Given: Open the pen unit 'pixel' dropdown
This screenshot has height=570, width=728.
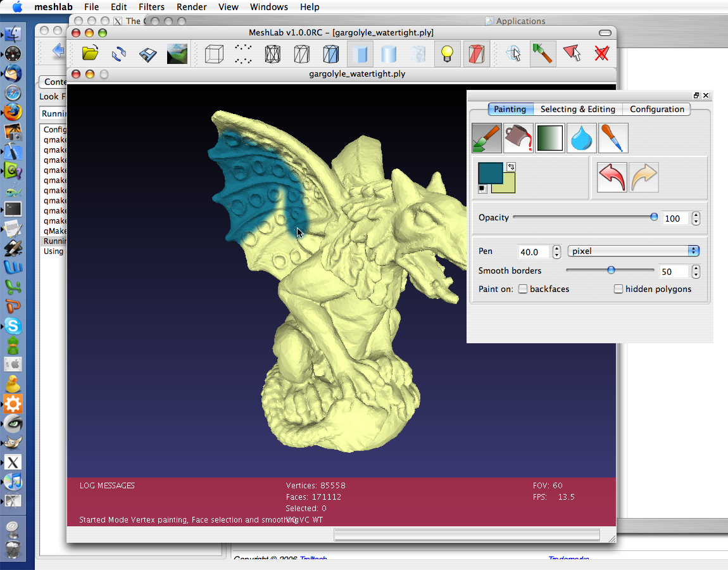Looking at the screenshot, I should click(633, 251).
